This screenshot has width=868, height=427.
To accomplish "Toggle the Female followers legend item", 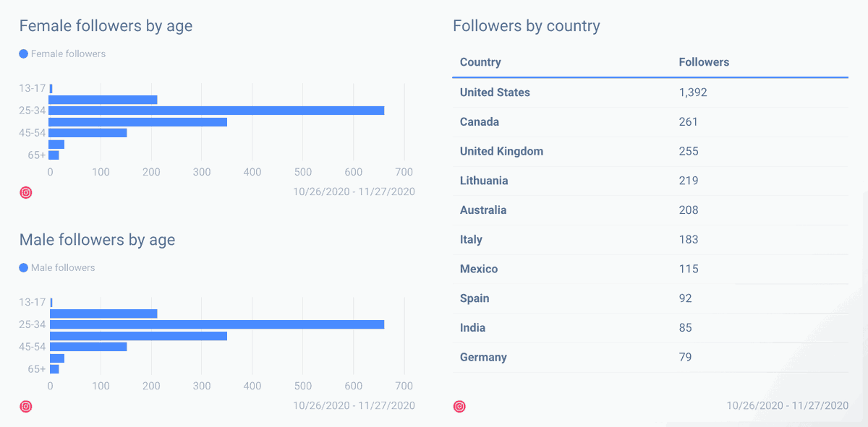I will [61, 53].
